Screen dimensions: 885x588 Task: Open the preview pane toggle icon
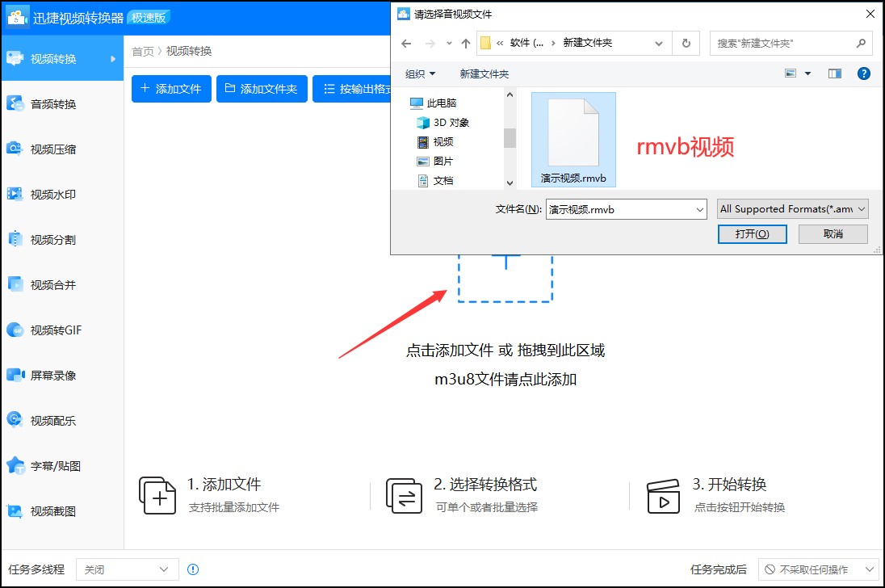834,73
